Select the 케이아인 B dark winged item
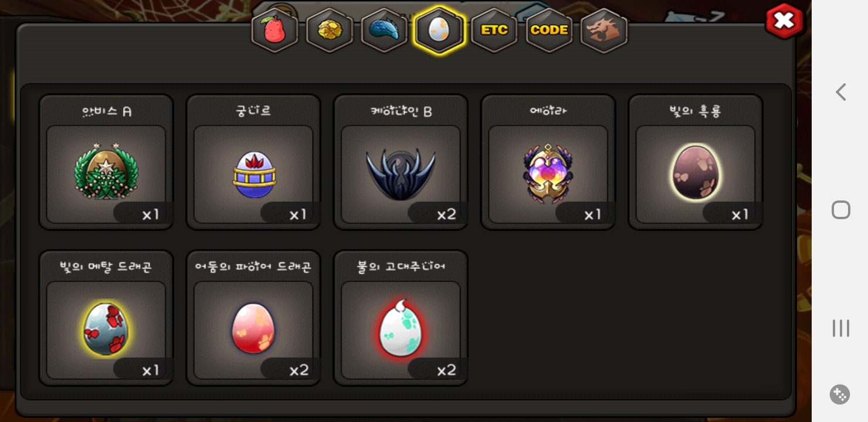Viewport: 868px width, 422px height. point(401,162)
